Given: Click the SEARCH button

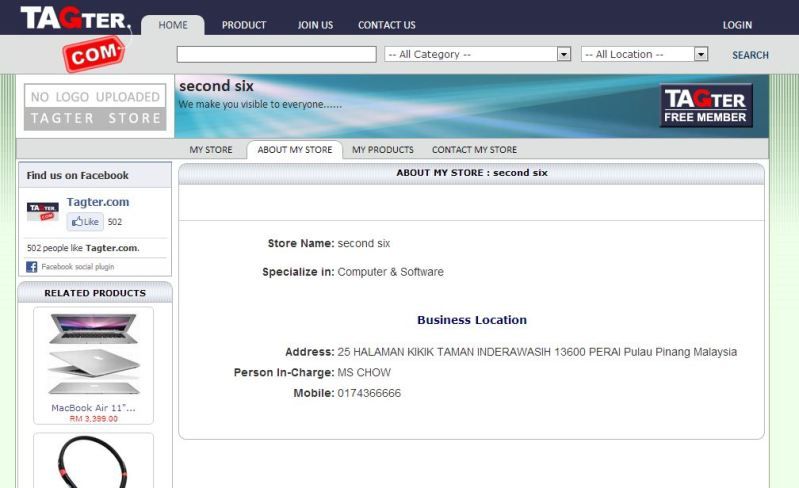Looking at the screenshot, I should coord(750,55).
